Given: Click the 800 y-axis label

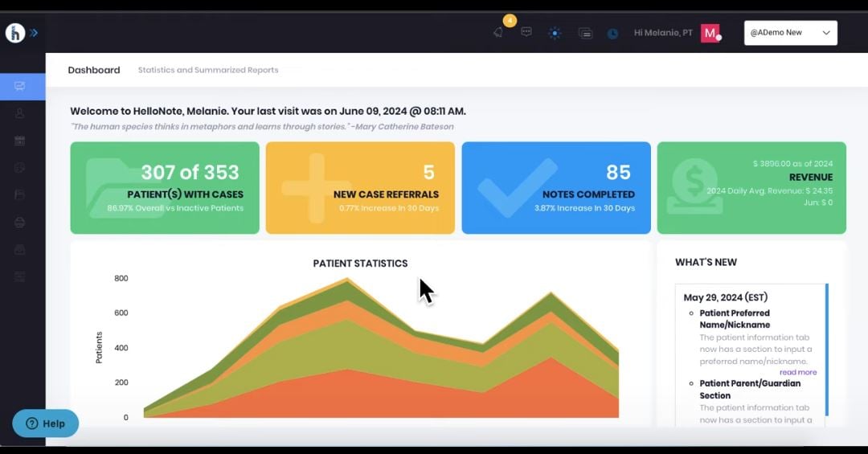Looking at the screenshot, I should tap(121, 279).
